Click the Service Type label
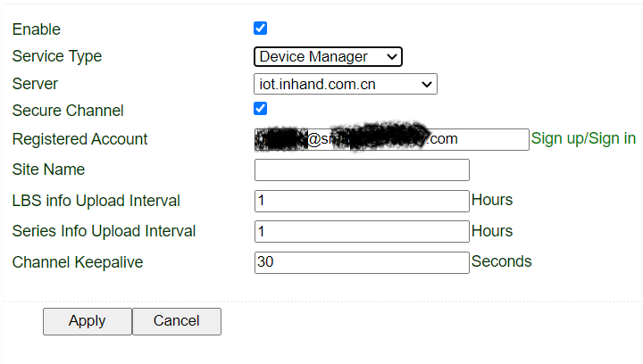The width and height of the screenshot is (643, 364). 57,56
